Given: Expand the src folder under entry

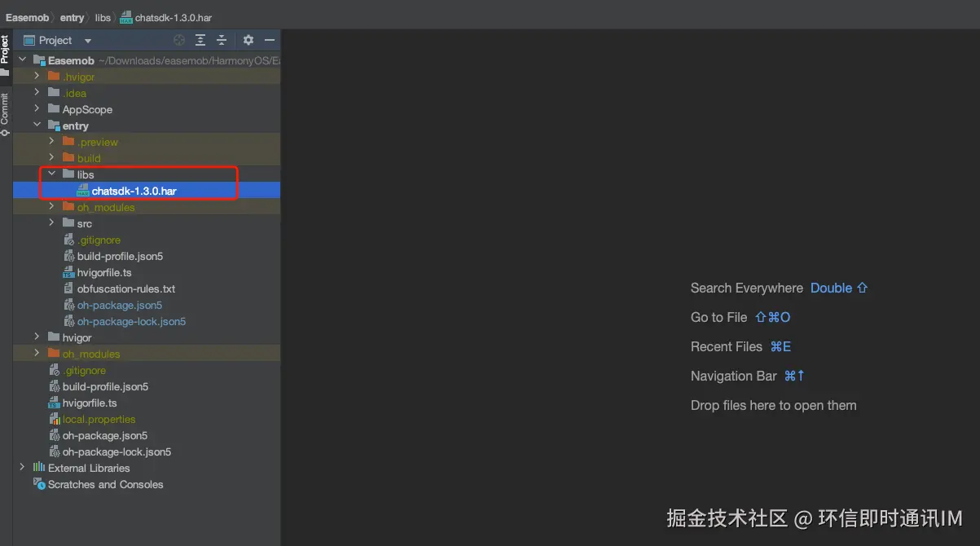Looking at the screenshot, I should 51,222.
